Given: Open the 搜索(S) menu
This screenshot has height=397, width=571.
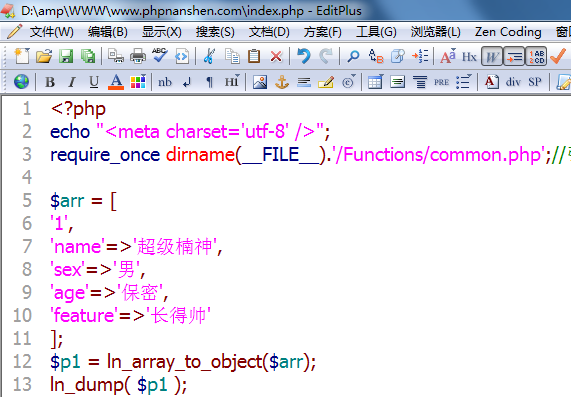Looking at the screenshot, I should click(215, 32).
